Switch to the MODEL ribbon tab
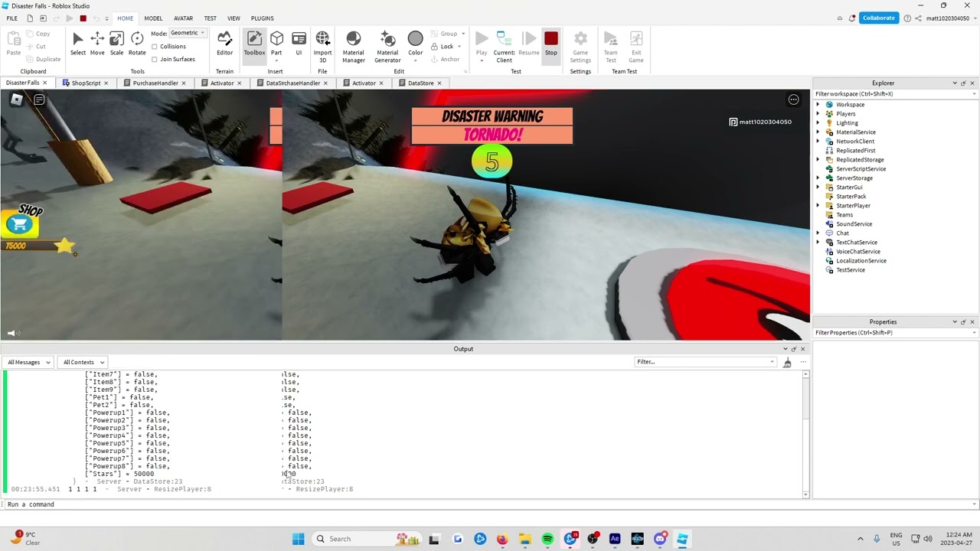 (x=153, y=18)
